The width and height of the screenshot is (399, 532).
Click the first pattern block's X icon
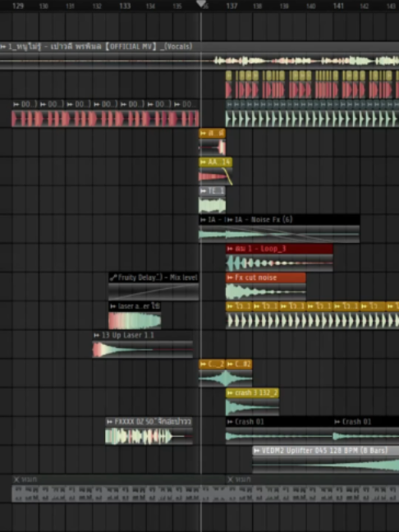pos(16,479)
